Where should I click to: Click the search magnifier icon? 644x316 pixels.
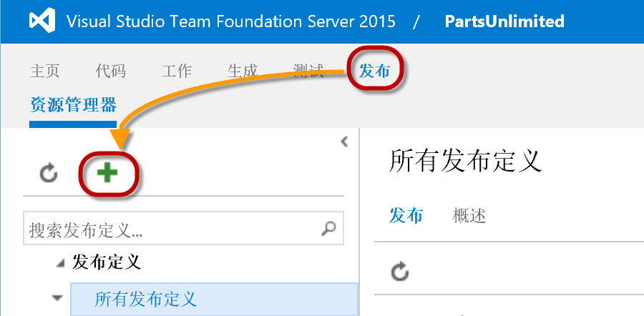[x=328, y=228]
